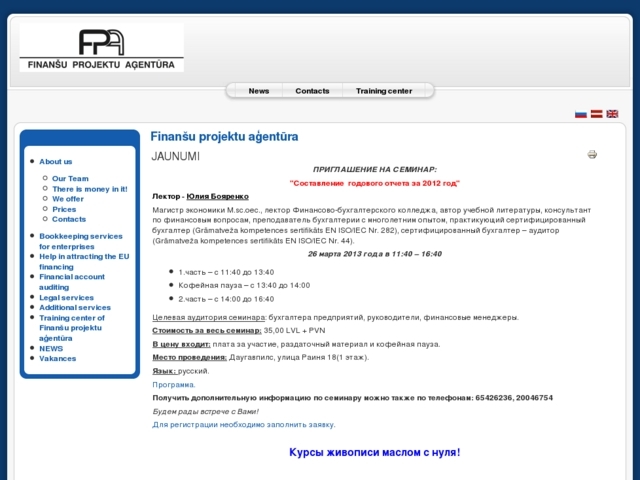Viewport: 640px width, 480px height.
Task: Open Training center of Finanšu projektu aģentūra
Action: [x=72, y=328]
